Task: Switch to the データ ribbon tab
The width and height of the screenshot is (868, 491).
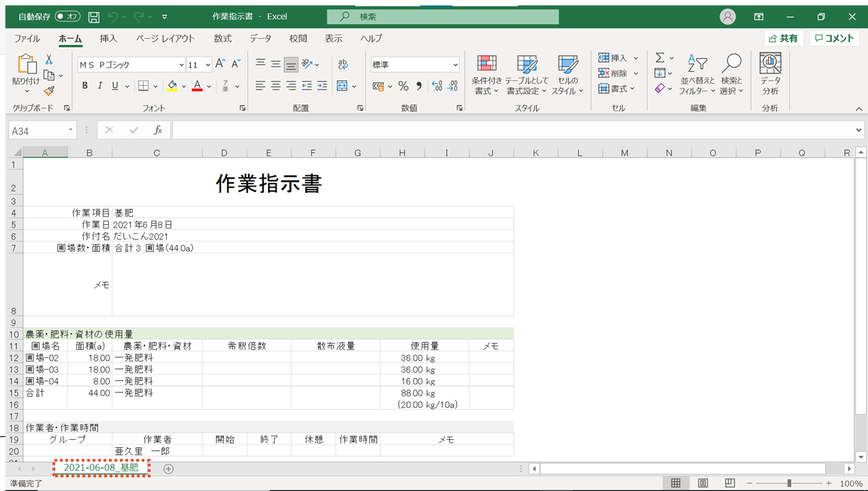Action: point(260,39)
